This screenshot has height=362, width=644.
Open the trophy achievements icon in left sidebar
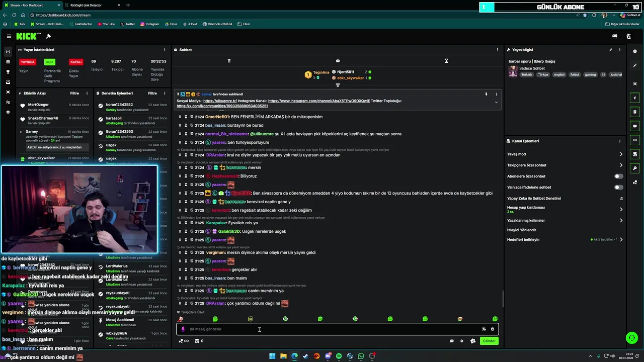coord(8,72)
